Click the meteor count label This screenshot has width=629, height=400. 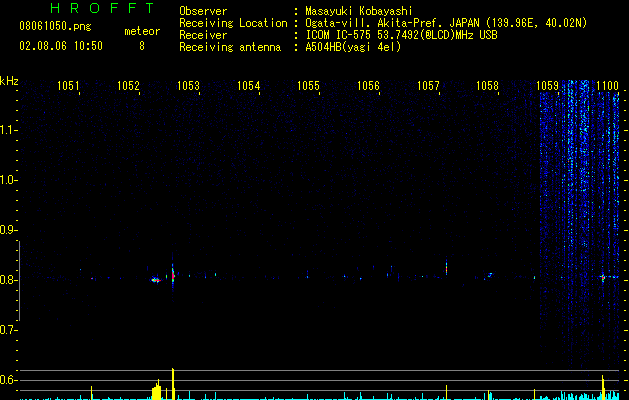(x=142, y=31)
